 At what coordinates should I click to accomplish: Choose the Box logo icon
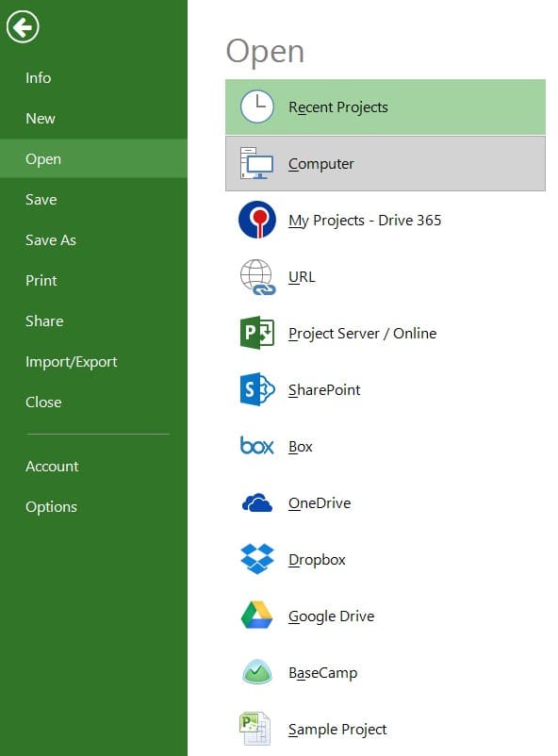[x=256, y=446]
